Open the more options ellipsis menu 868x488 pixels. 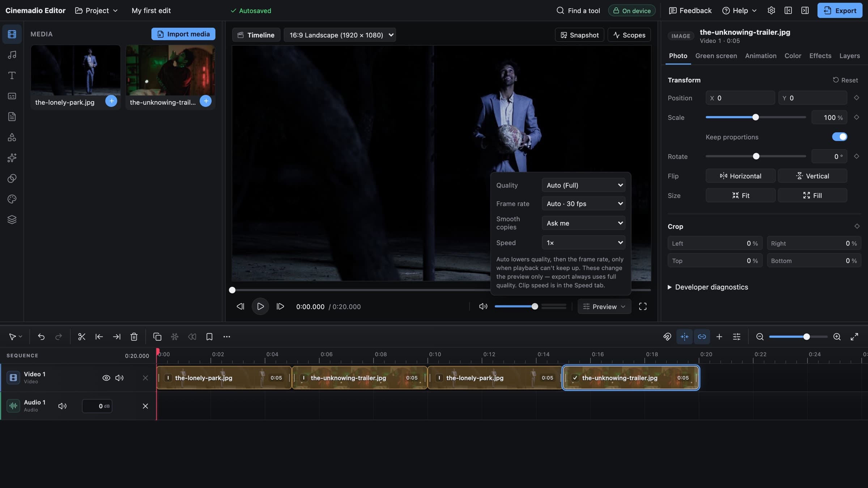tap(227, 337)
